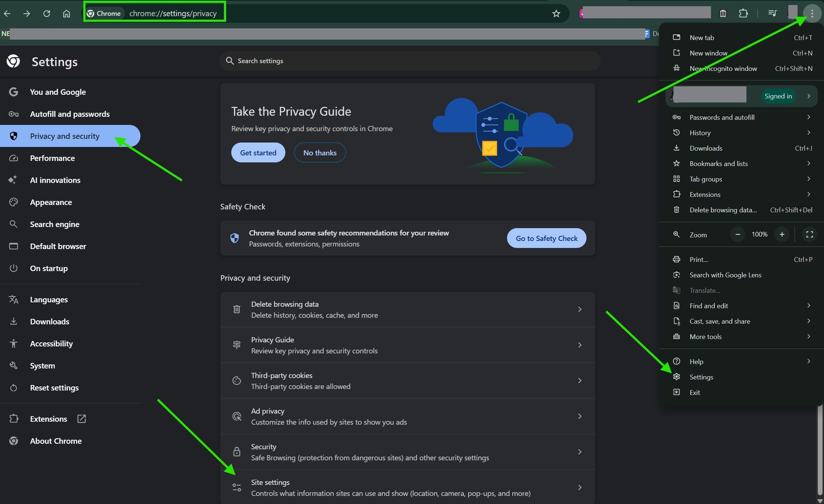
Task: Decrease zoom with the minus button
Action: [x=738, y=234]
